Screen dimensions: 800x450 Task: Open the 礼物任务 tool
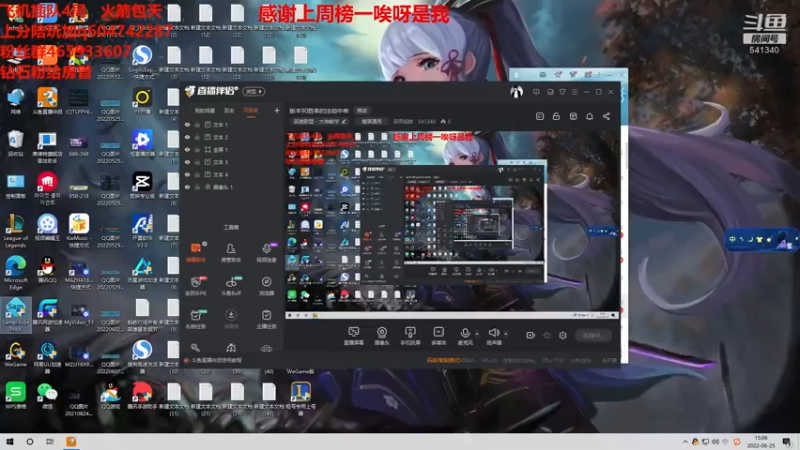pos(195,319)
